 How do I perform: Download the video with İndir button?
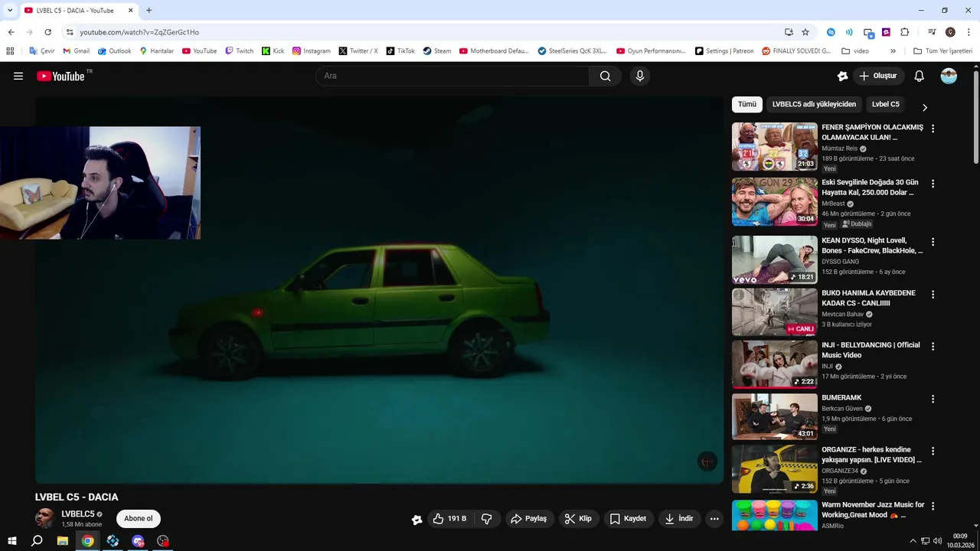click(678, 519)
